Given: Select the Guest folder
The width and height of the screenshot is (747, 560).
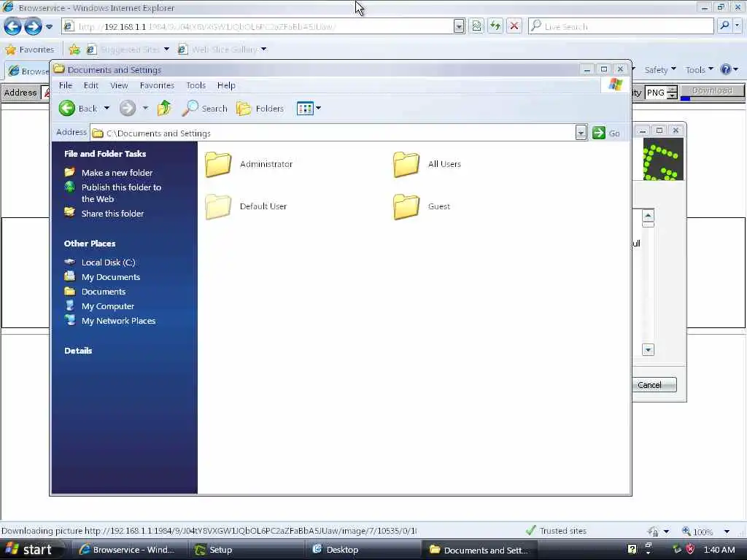Looking at the screenshot, I should point(422,206).
